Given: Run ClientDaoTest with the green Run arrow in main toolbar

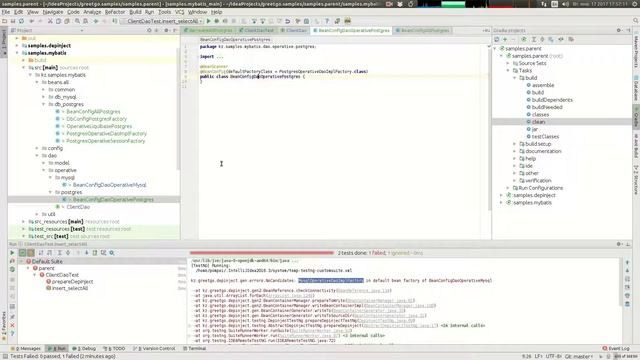Looking at the screenshot, I should click(x=209, y=21).
